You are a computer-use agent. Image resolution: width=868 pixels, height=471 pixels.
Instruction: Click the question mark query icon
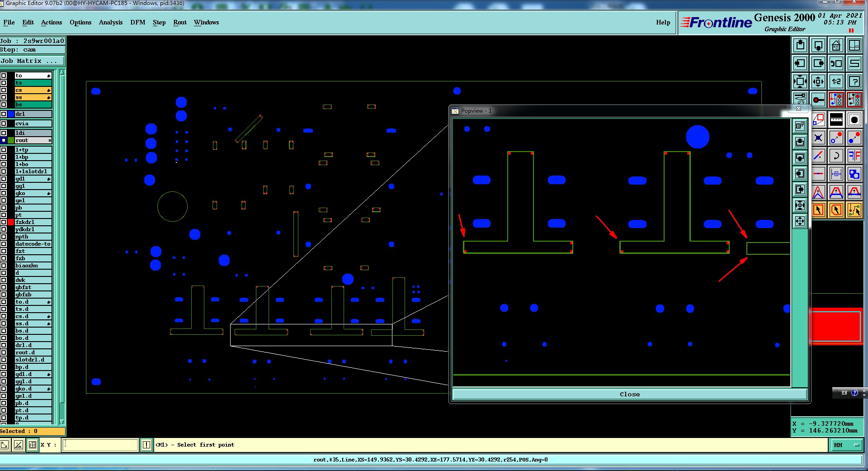pyautogui.click(x=854, y=81)
